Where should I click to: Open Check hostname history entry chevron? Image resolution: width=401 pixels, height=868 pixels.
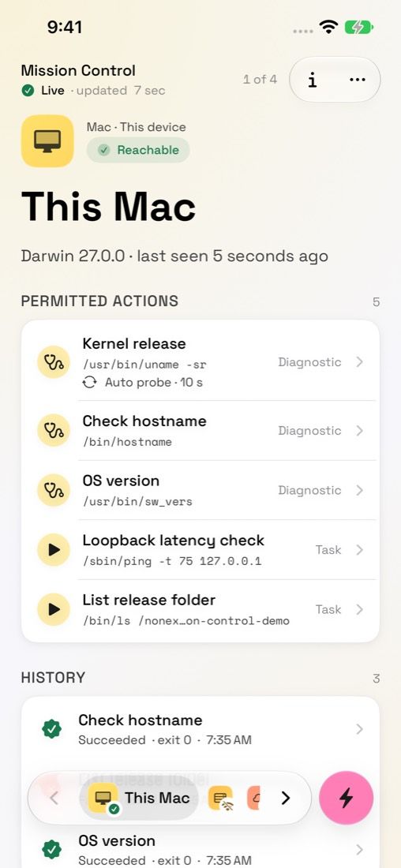click(359, 729)
